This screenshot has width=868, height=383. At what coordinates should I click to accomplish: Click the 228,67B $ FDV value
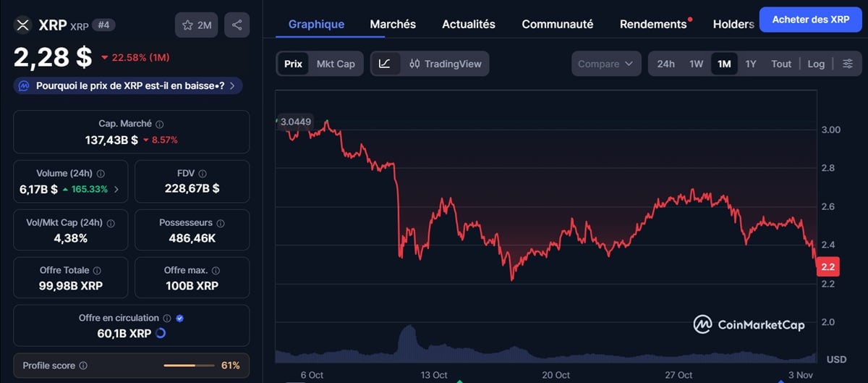click(192, 189)
